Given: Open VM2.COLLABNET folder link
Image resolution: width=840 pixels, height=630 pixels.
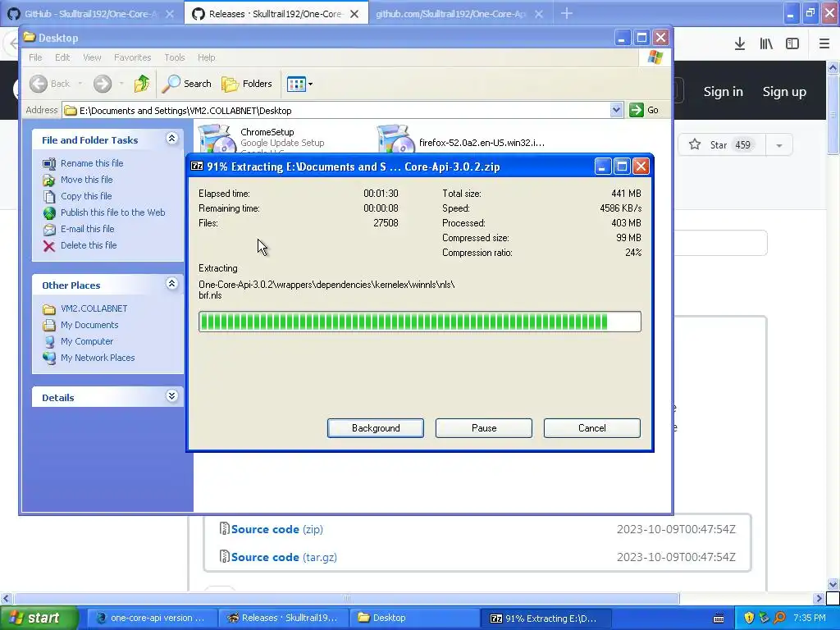Looking at the screenshot, I should pyautogui.click(x=94, y=308).
